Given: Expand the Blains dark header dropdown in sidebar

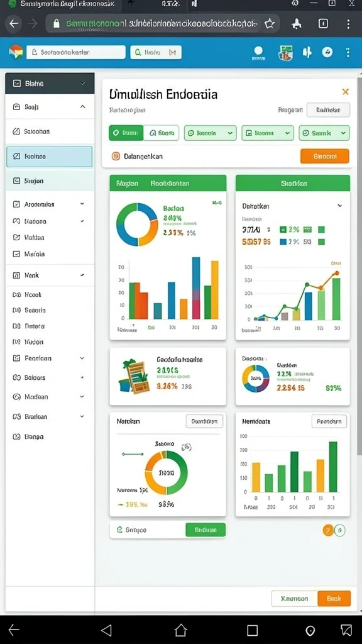Looking at the screenshot, I should click(83, 84).
